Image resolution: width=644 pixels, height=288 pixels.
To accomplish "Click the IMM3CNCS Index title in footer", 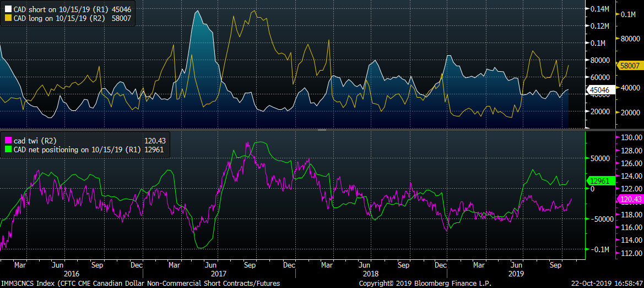I will [140, 284].
